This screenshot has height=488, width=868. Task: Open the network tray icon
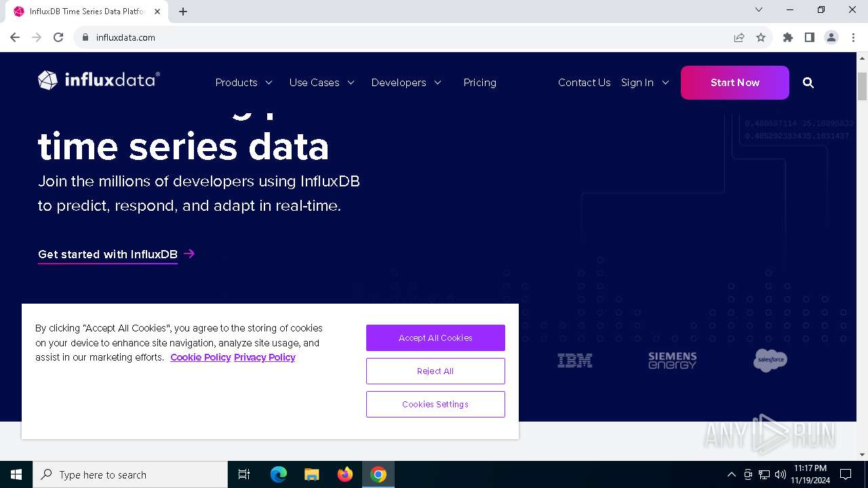tap(764, 474)
